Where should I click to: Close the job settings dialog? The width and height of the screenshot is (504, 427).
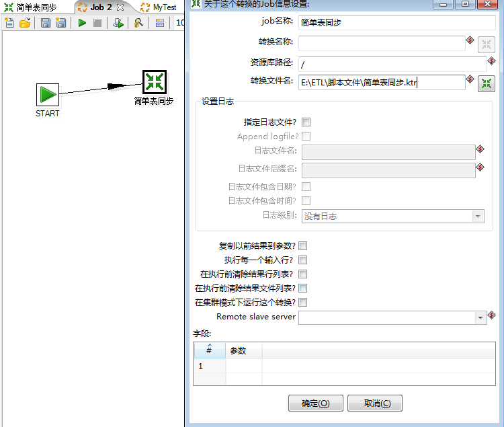tap(487, 4)
